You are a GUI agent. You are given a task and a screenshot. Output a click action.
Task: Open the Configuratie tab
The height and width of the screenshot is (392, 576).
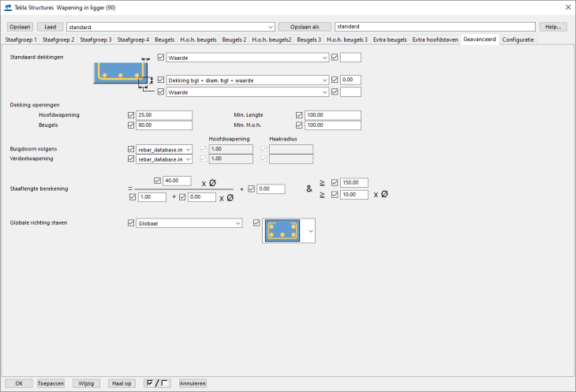tap(518, 39)
